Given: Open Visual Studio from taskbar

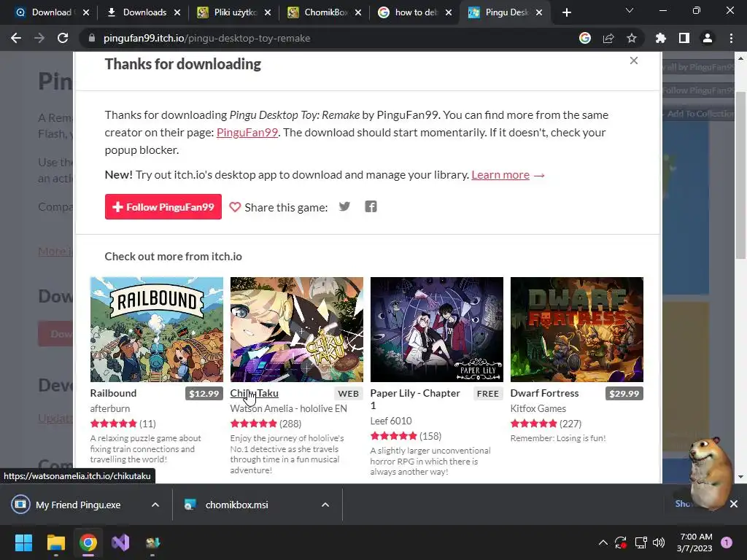Looking at the screenshot, I should click(120, 542).
